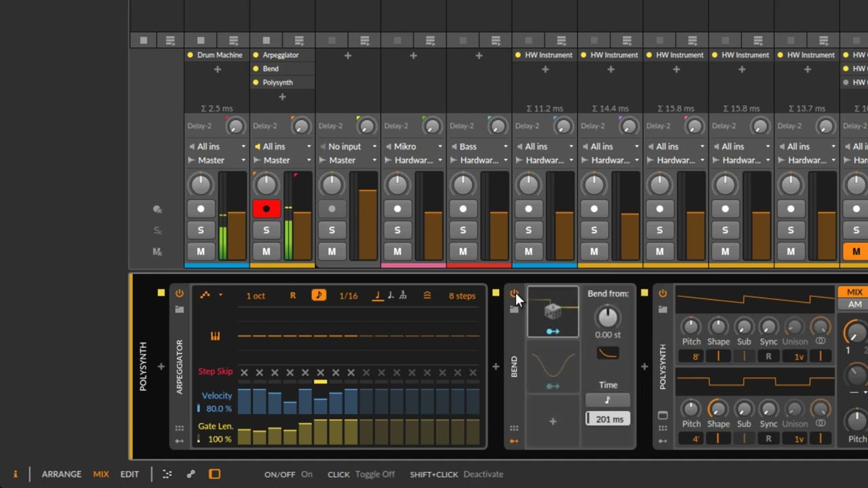
Task: Open Drum Machine track All ins dropdown
Action: tap(217, 146)
